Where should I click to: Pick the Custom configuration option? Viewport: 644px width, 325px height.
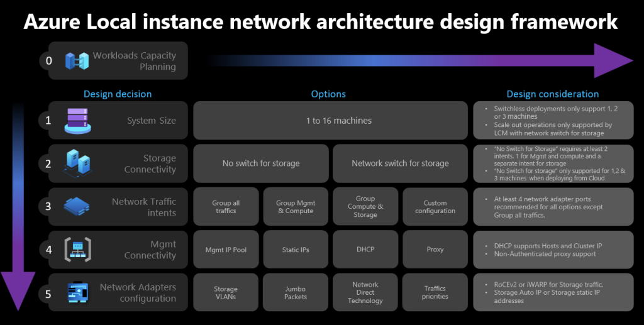point(435,207)
